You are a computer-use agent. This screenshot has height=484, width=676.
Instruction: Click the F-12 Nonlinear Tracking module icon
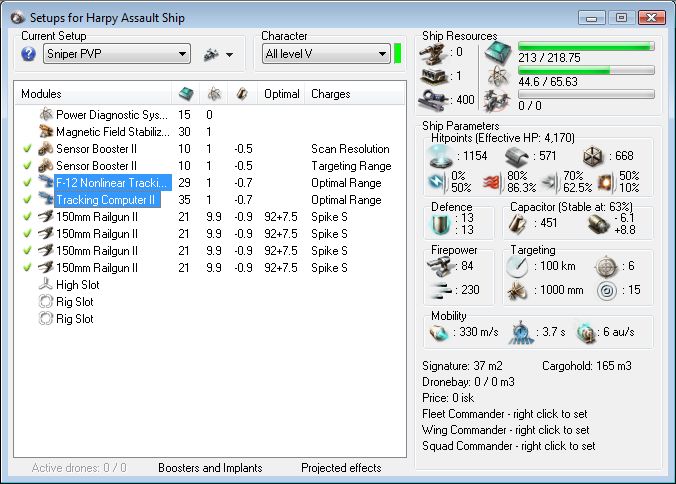46,182
